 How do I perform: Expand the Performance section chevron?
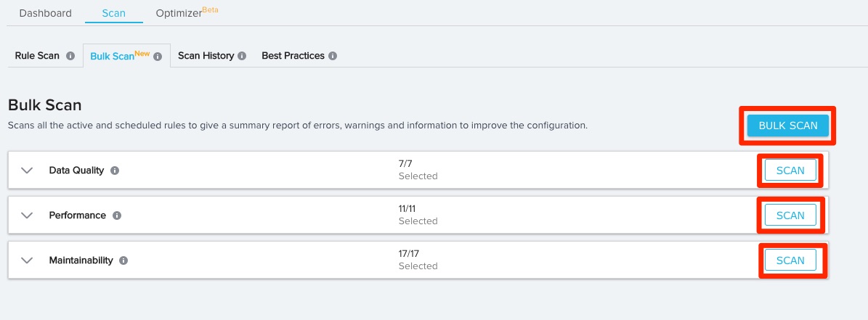coord(28,216)
